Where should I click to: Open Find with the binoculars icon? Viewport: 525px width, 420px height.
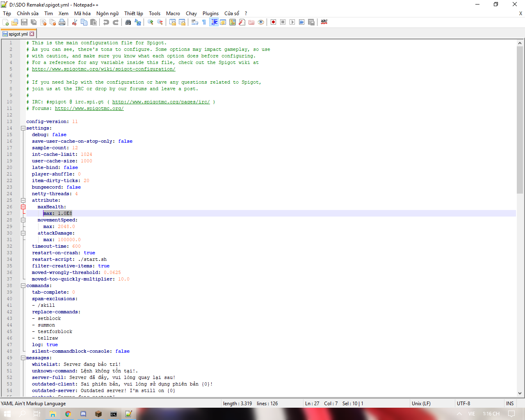pos(128,22)
